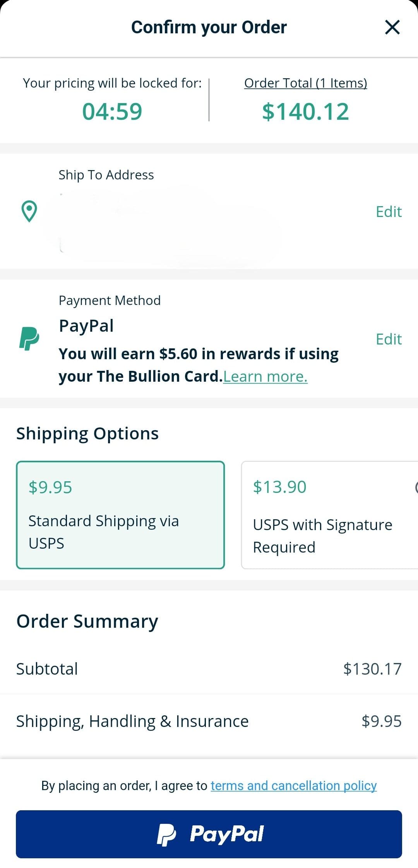Open the Learn more rewards link
This screenshot has height=868, width=418.
[x=266, y=375]
